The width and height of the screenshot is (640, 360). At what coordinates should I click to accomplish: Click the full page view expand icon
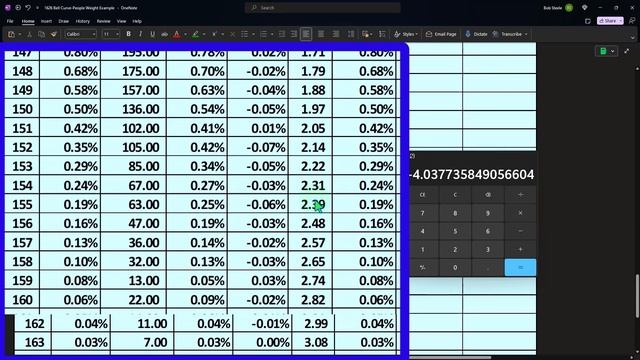[627, 51]
